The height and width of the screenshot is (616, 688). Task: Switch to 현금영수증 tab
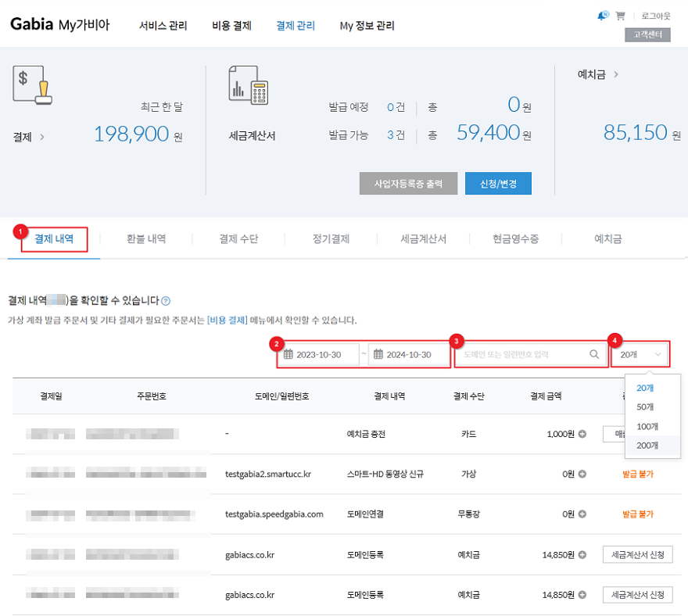coord(515,238)
